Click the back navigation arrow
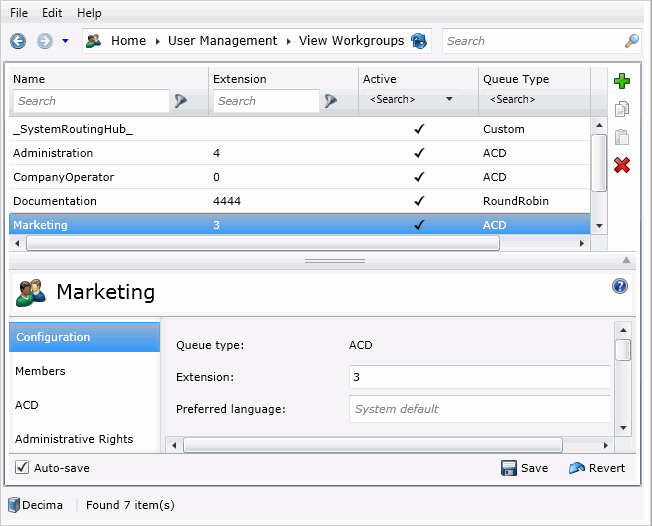The image size is (652, 526). click(18, 41)
